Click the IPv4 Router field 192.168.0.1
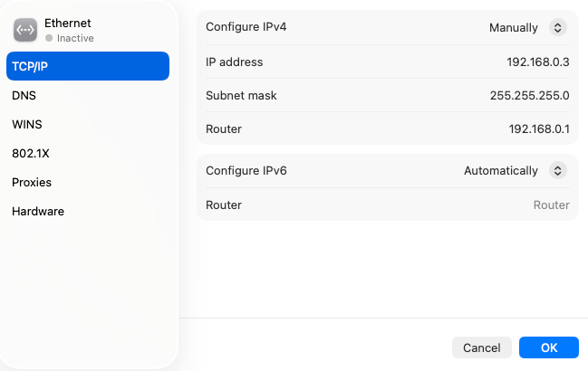Viewport: 588px width, 371px height. (539, 128)
